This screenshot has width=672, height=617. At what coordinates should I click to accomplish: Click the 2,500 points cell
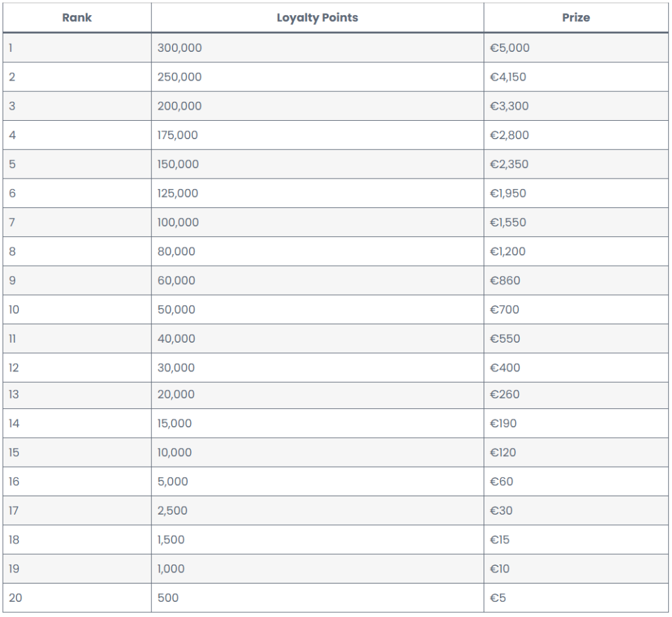coord(318,511)
